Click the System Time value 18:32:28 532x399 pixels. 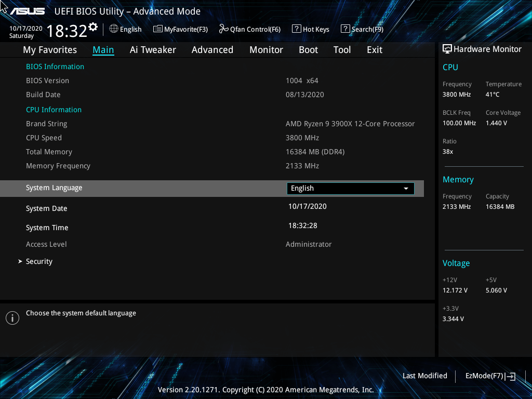click(303, 225)
